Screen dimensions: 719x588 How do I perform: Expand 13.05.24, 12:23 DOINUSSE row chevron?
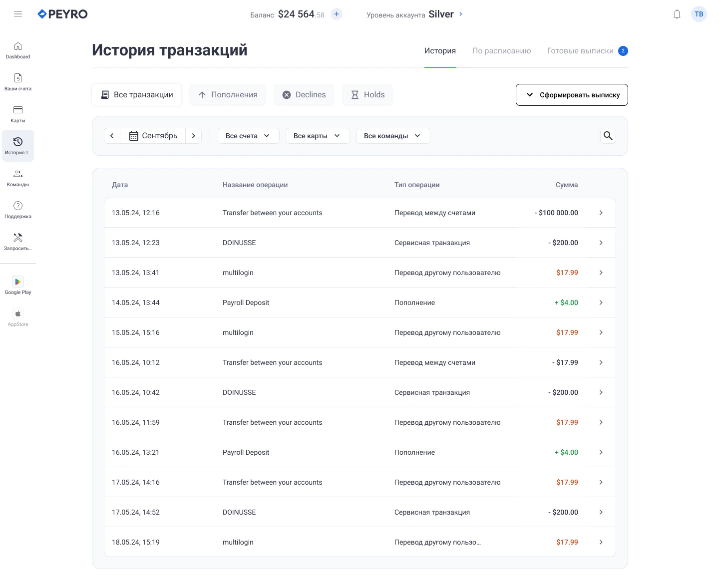[601, 243]
